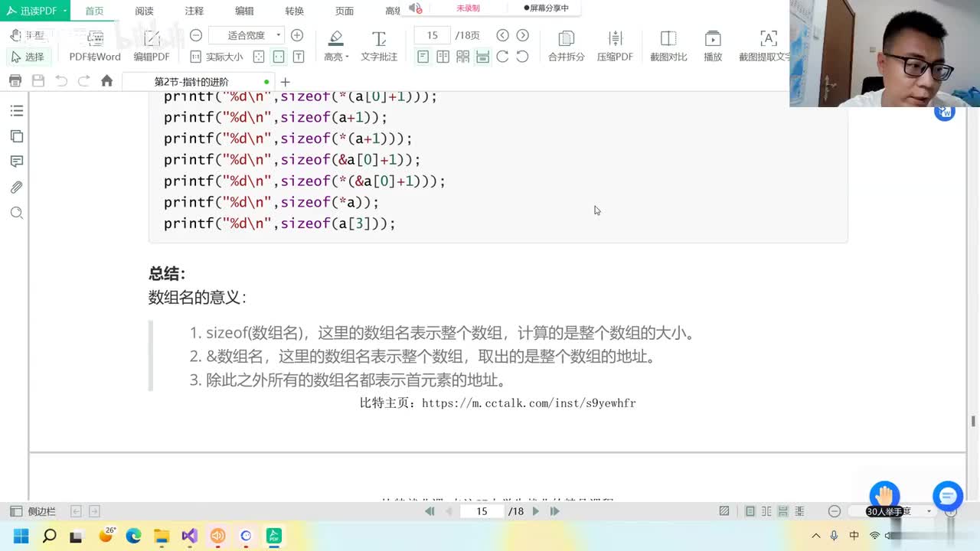Start 播放 slideshow mode
980x551 pixels.
tap(713, 46)
